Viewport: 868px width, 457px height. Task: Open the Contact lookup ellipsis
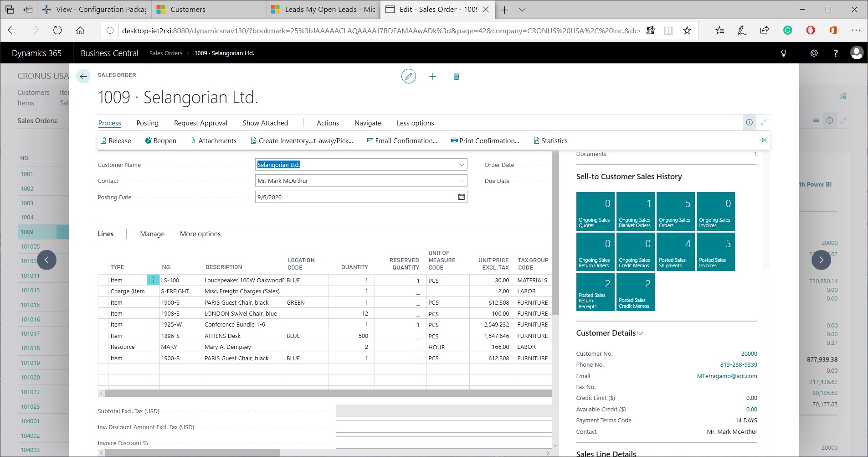pyautogui.click(x=462, y=181)
